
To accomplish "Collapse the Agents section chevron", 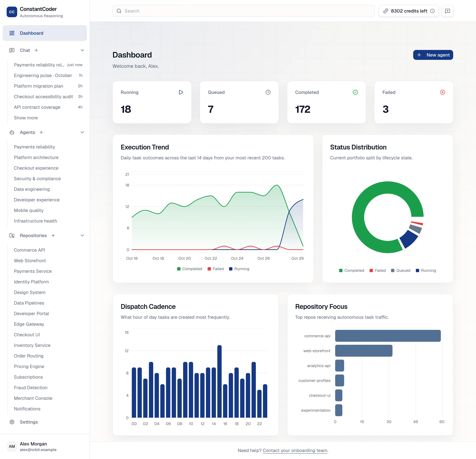I will pyautogui.click(x=82, y=132).
